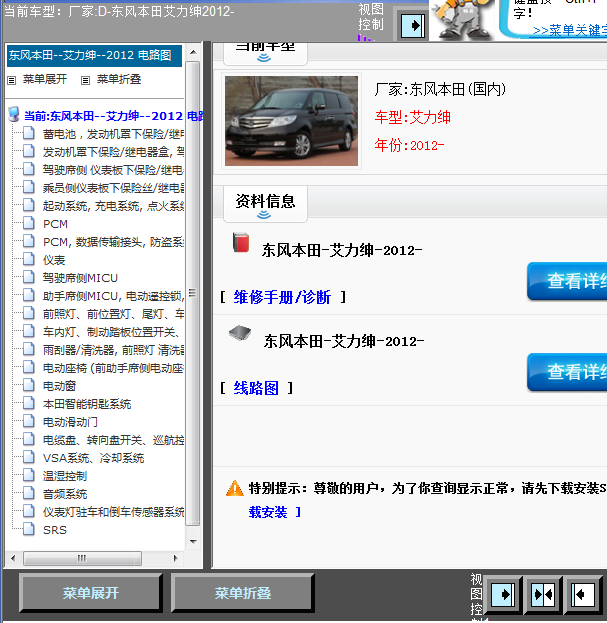Click the top 菜单折叠 link in sidebar
607x623 pixels.
point(119,79)
